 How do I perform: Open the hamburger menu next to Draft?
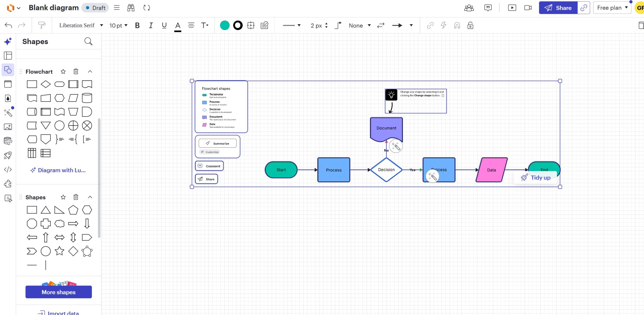[116, 8]
